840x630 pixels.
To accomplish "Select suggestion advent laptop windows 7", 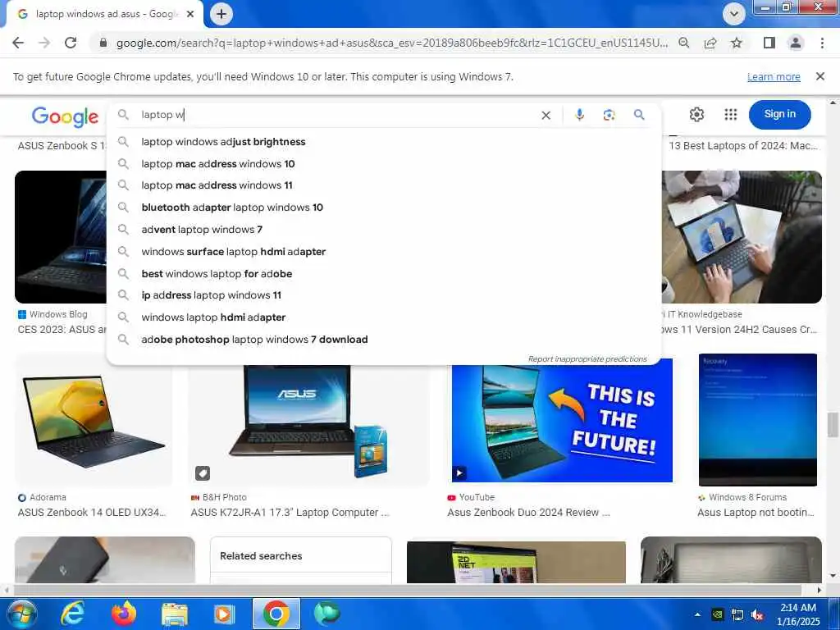I will coord(384,230).
